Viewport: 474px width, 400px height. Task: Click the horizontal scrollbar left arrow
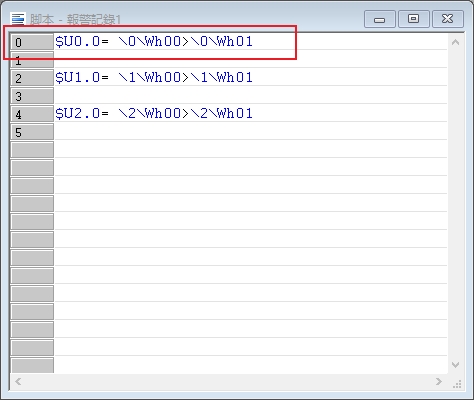18,381
